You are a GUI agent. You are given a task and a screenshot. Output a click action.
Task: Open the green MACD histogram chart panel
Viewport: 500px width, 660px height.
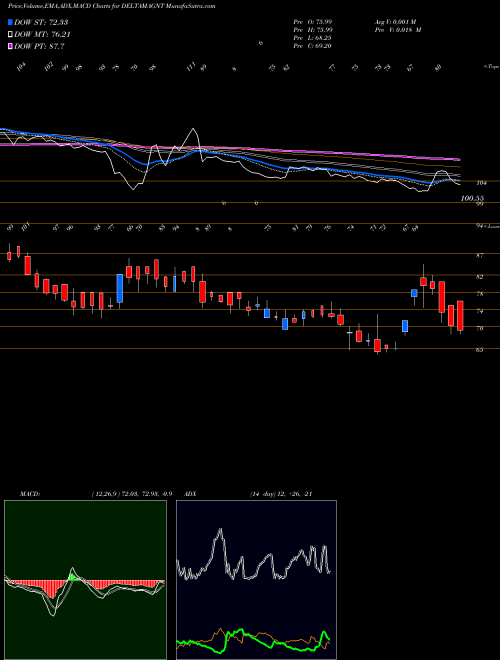click(85, 580)
